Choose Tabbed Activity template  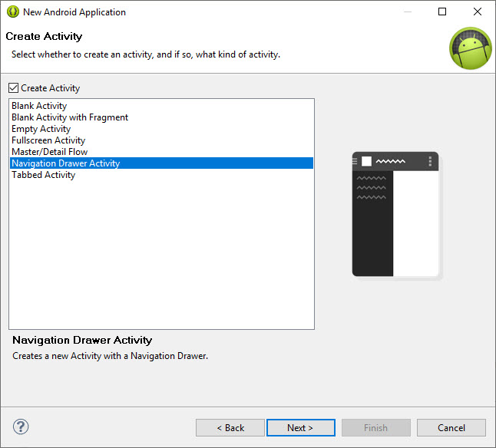click(161, 175)
